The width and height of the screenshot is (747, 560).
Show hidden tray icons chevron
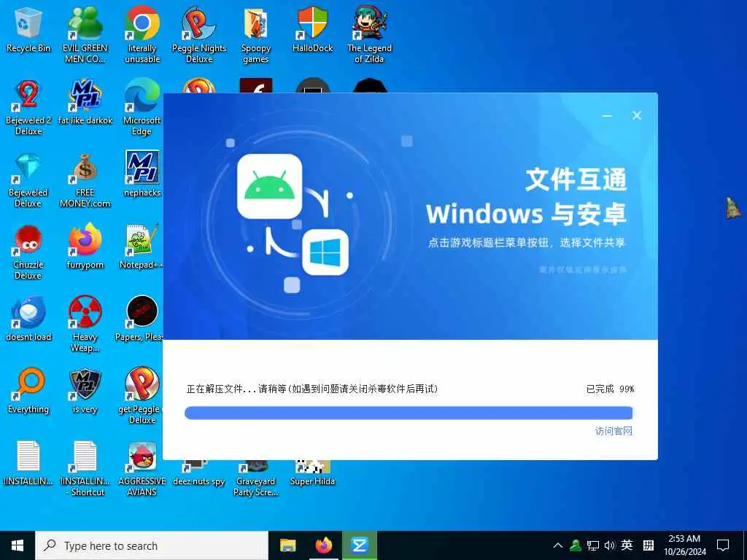[x=558, y=545]
